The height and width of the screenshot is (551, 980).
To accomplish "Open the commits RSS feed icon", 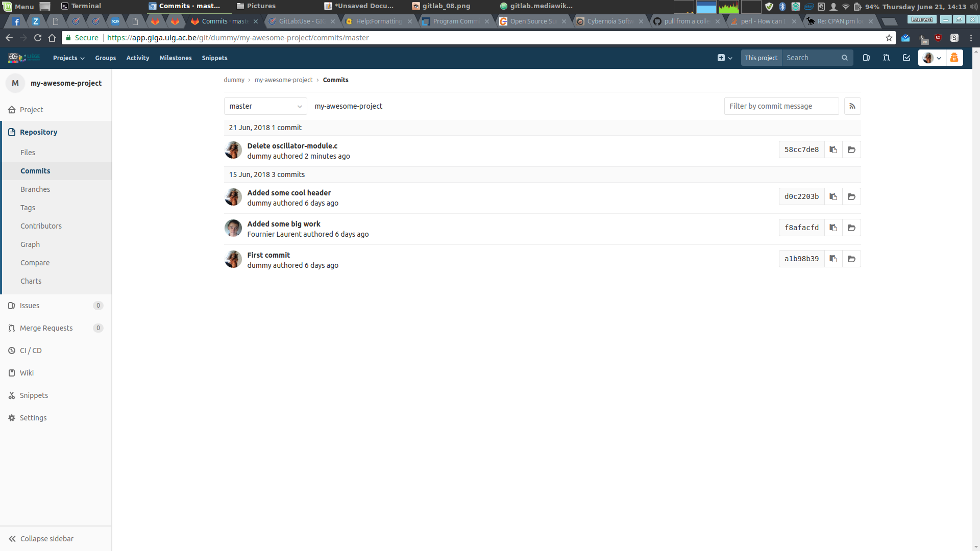I will tap(852, 106).
